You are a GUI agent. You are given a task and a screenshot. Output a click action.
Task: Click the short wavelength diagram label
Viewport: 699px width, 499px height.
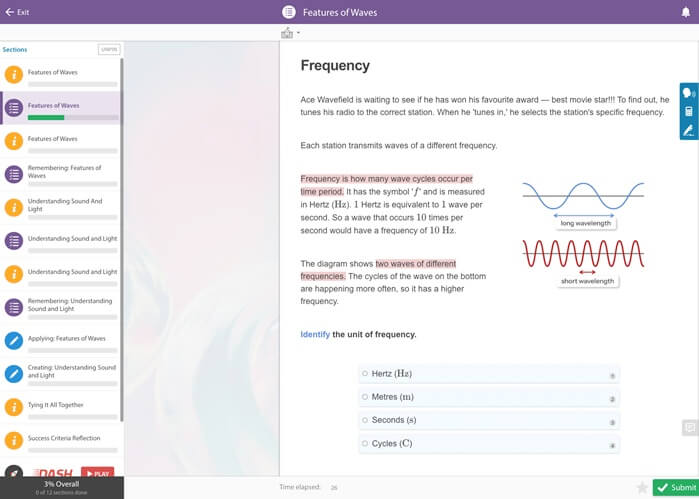(588, 281)
